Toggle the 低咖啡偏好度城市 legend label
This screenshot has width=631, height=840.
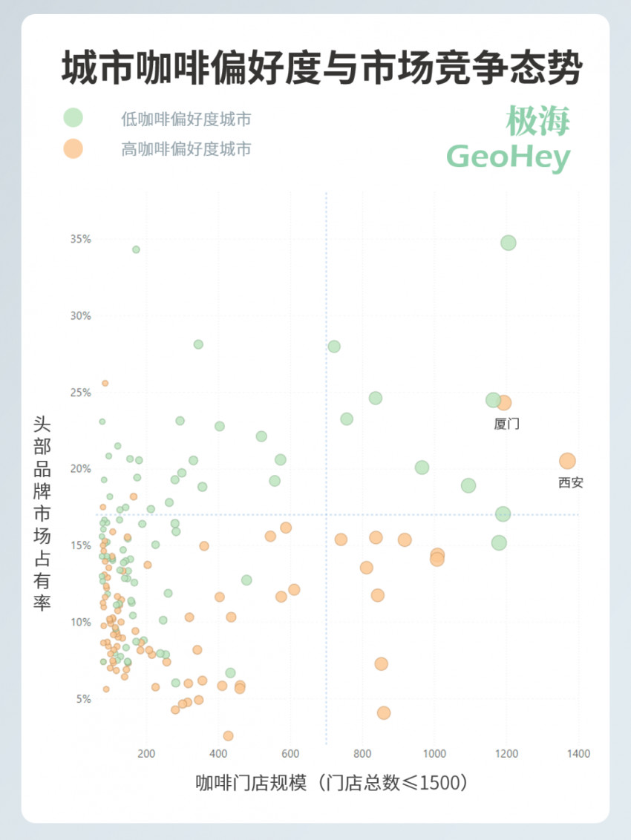click(186, 119)
